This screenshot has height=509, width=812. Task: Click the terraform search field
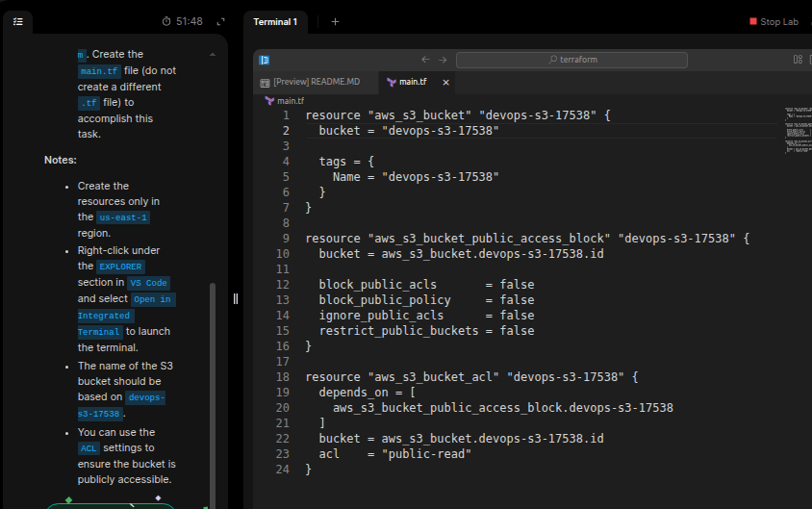[571, 60]
